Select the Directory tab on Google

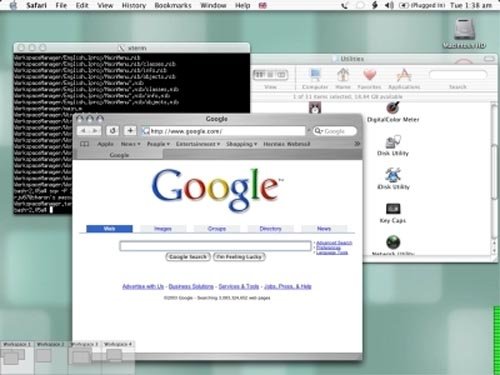click(271, 229)
